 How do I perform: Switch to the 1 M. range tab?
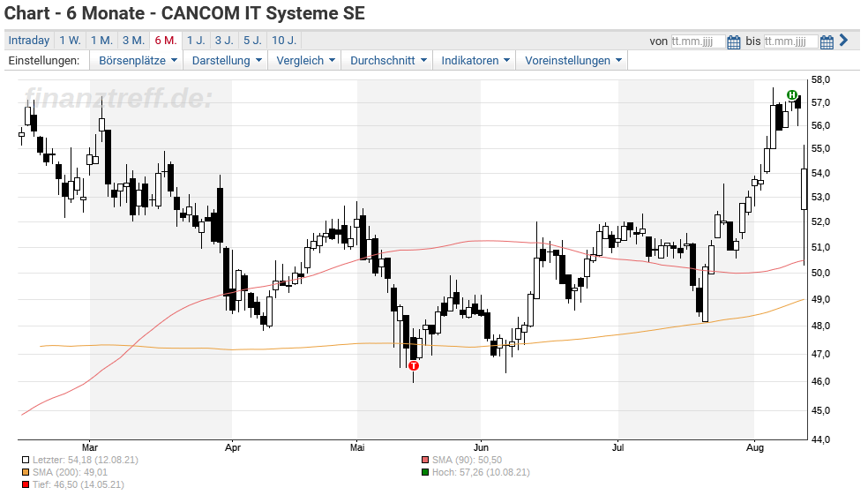(x=101, y=41)
